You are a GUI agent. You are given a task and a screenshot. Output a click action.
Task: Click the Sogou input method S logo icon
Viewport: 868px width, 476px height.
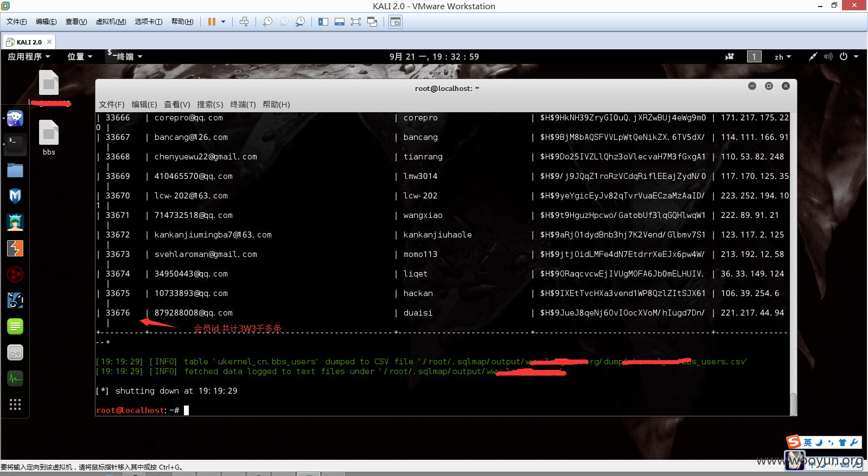point(794,442)
